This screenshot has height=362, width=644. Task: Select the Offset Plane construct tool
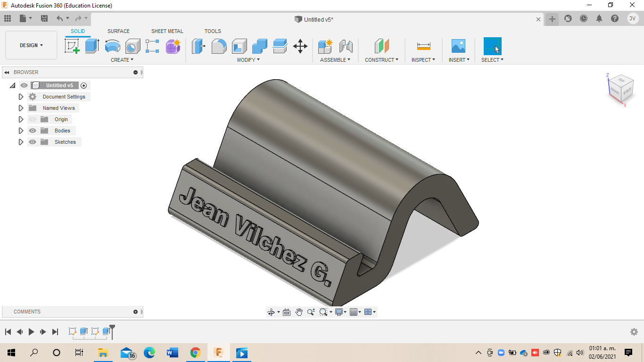click(x=382, y=46)
